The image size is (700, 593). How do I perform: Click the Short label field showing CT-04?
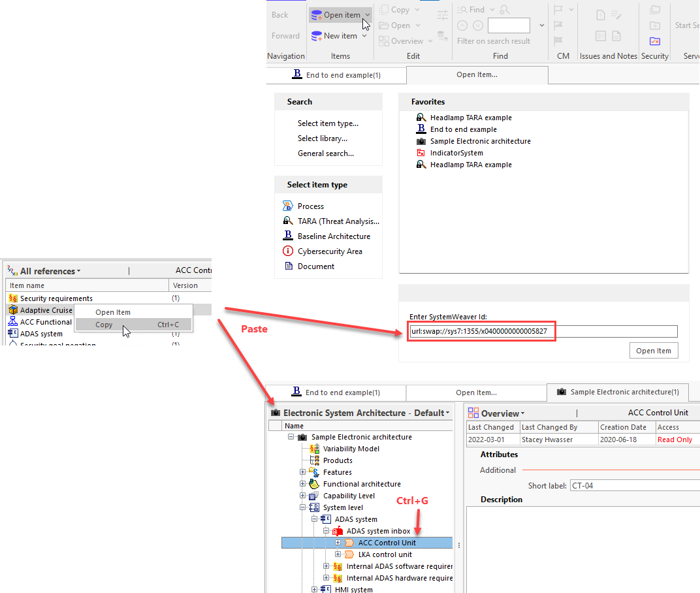(635, 485)
